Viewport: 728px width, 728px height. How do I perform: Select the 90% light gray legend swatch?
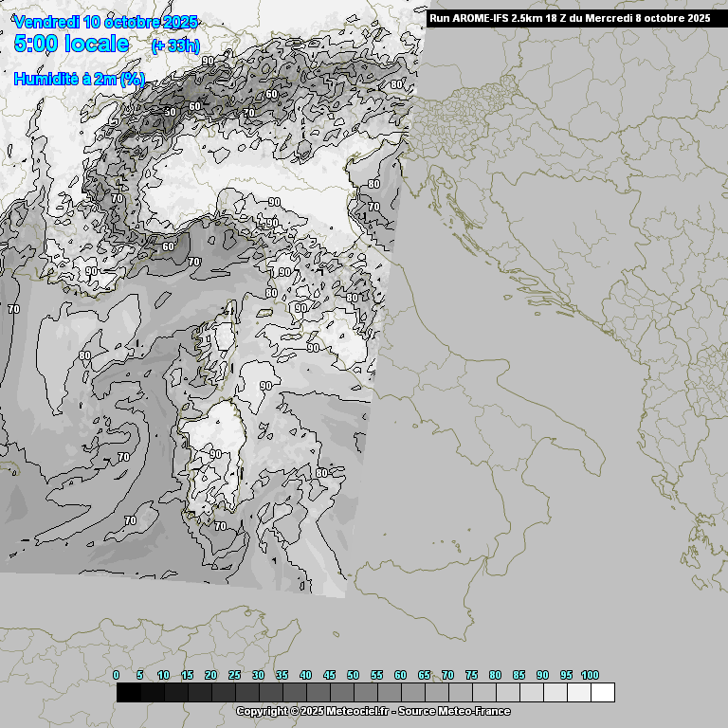[x=555, y=693]
